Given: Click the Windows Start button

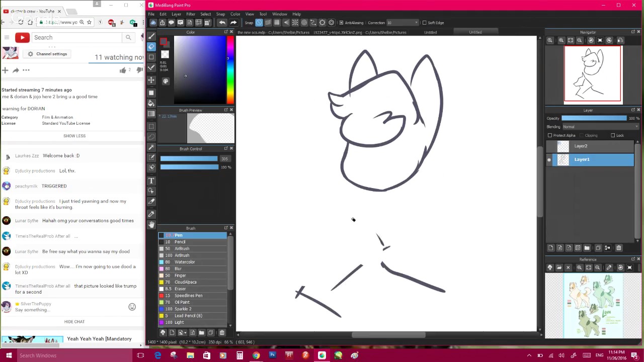Looking at the screenshot, I should click(9, 355).
